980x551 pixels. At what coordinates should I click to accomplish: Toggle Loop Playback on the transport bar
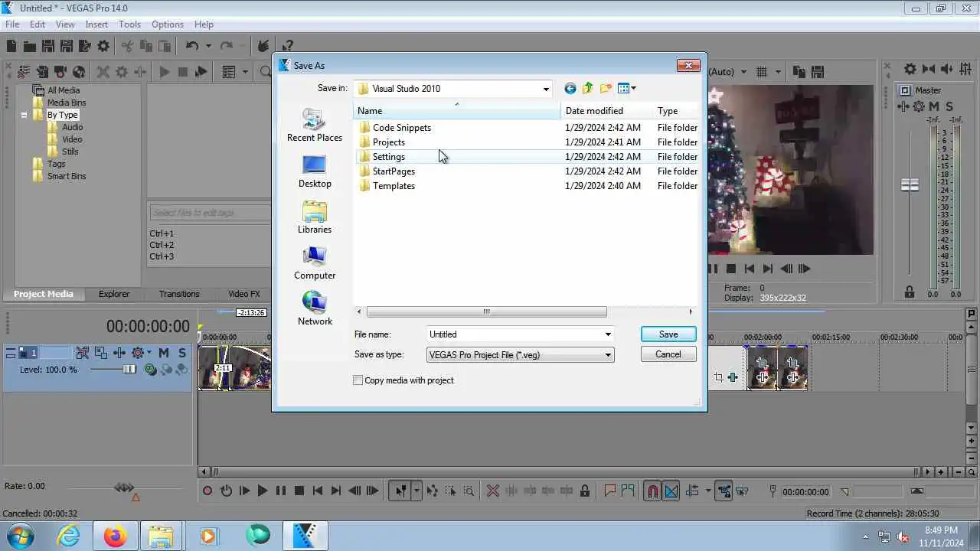tap(226, 491)
